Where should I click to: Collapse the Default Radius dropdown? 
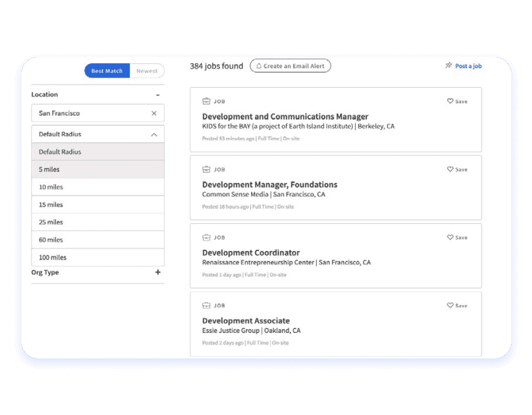[154, 135]
